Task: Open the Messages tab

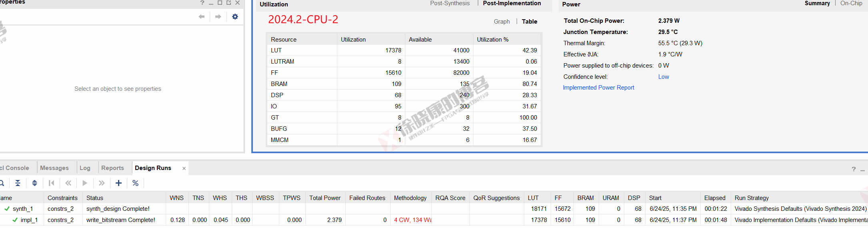Action: tap(54, 168)
